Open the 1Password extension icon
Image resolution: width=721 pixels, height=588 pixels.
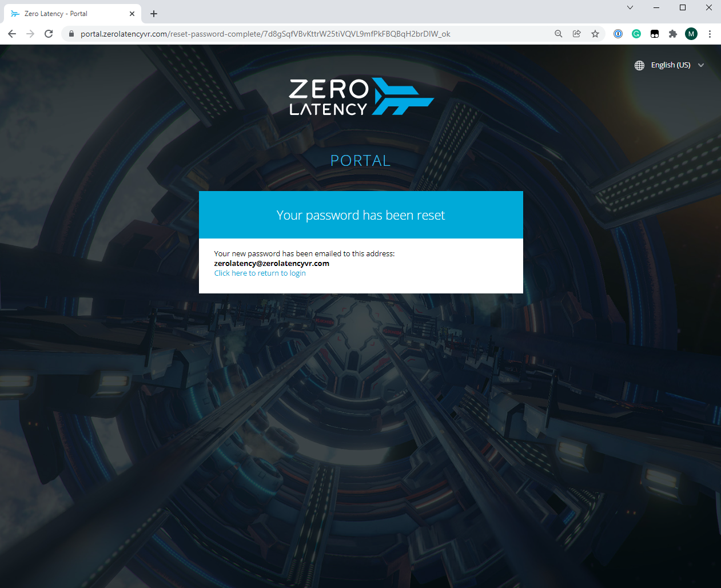[x=618, y=34]
